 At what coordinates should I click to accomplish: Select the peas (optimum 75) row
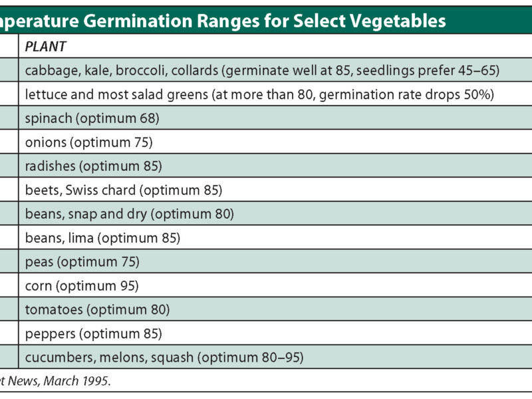tap(82, 261)
